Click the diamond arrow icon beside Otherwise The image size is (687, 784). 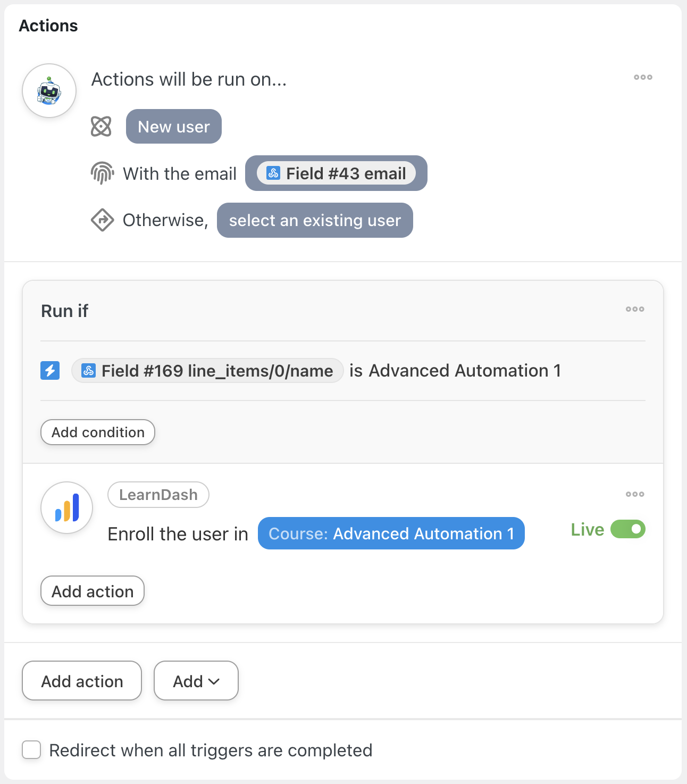click(x=102, y=220)
